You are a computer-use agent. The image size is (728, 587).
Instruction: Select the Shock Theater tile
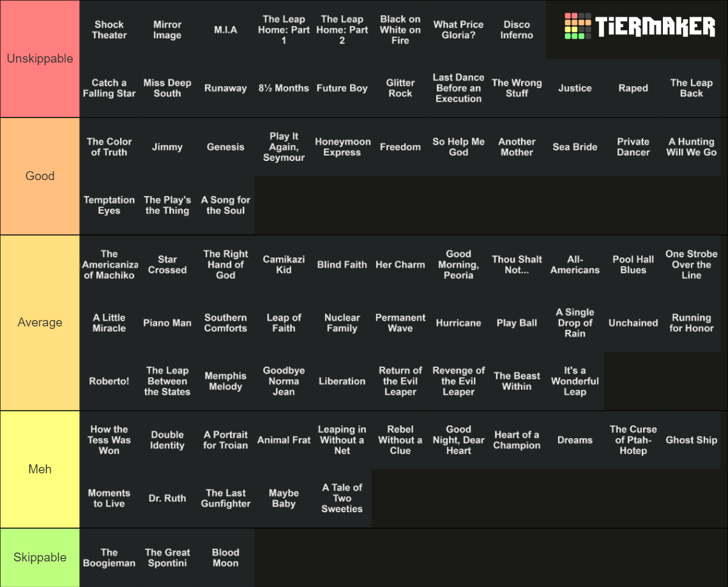click(x=109, y=30)
